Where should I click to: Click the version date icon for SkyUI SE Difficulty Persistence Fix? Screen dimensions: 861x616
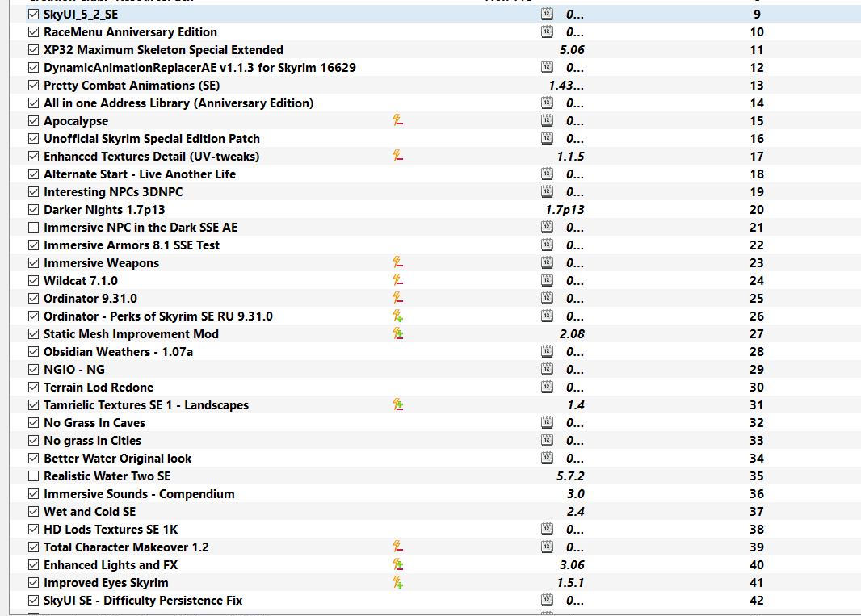(547, 600)
